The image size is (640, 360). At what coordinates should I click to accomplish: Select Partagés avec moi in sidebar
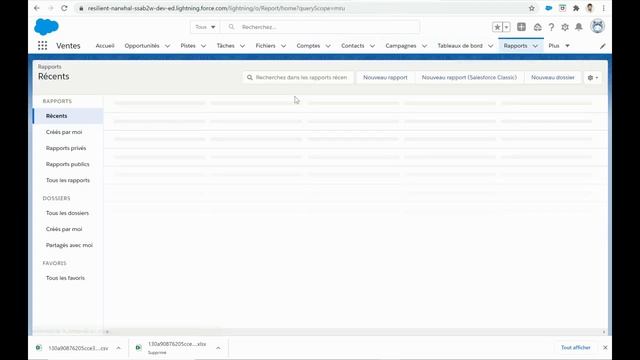point(69,245)
